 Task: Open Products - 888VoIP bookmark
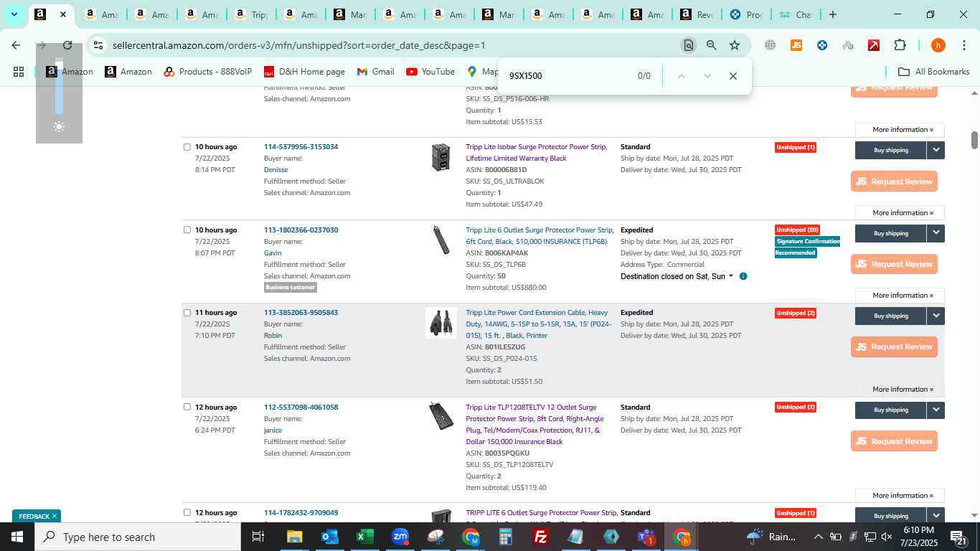click(x=207, y=72)
